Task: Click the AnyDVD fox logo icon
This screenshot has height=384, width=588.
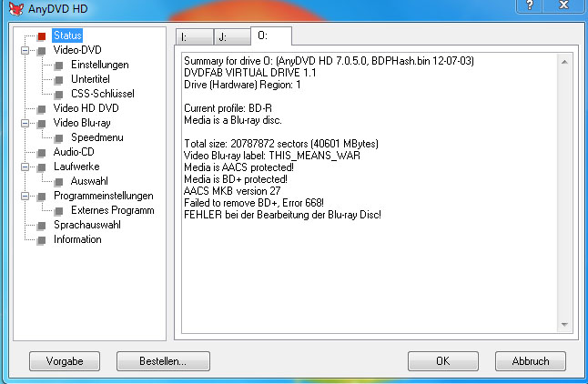Action: (x=16, y=9)
